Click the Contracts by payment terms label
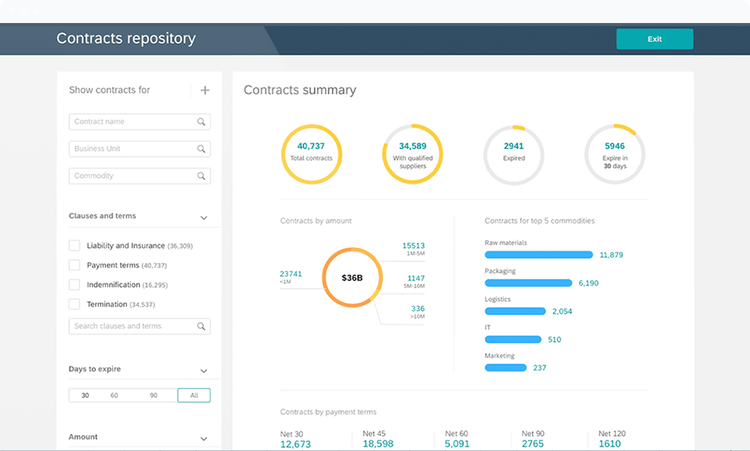750x451 pixels. 328,412
